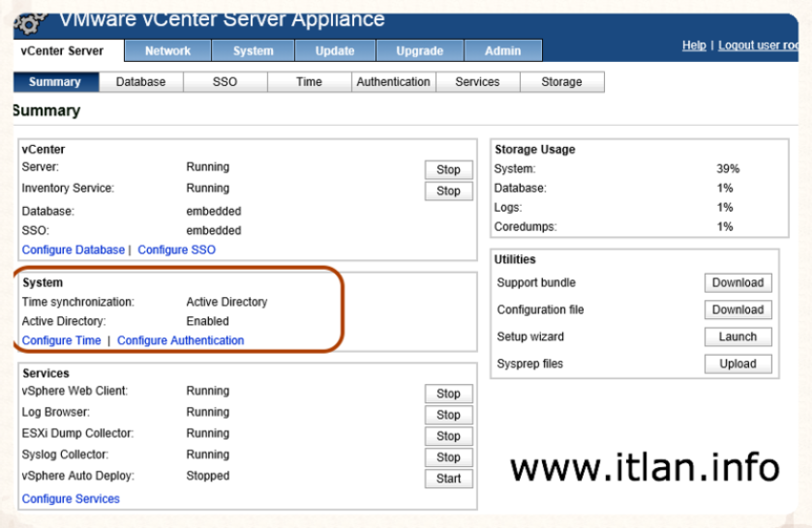Stop the vCenter Server service

pyautogui.click(x=448, y=169)
